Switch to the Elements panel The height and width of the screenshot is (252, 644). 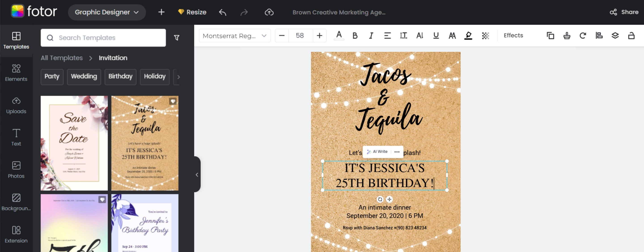(16, 73)
